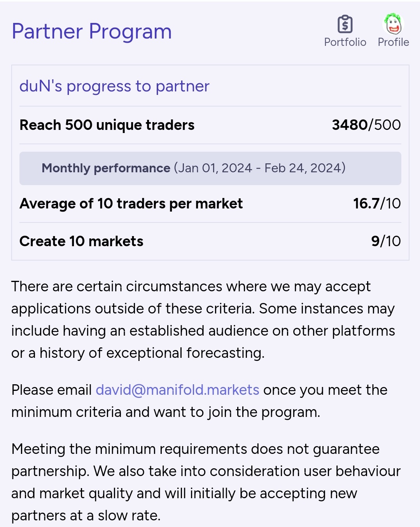The image size is (420, 527).
Task: Tap the Portfolio text label
Action: click(x=345, y=42)
